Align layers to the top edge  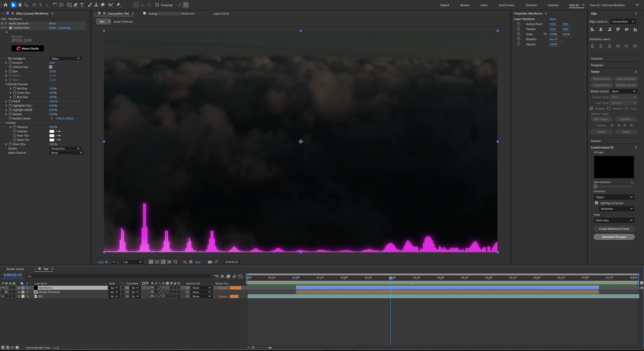[x=618, y=29]
